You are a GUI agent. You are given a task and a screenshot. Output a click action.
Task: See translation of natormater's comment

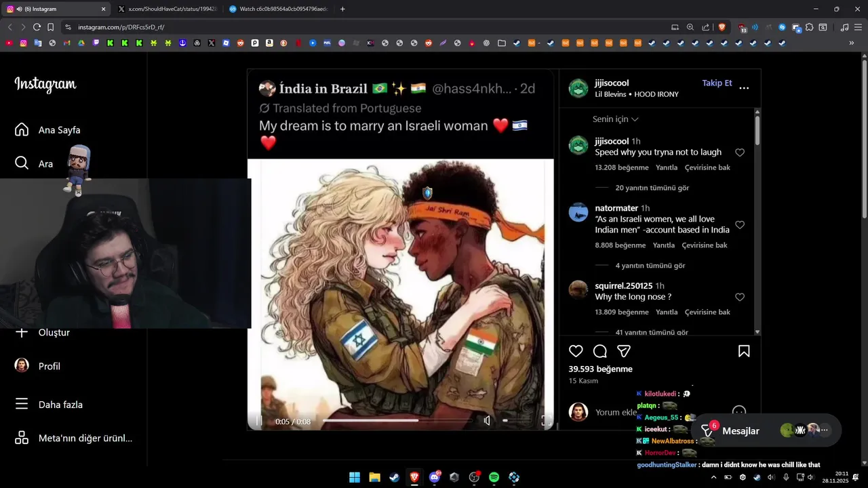pos(705,245)
